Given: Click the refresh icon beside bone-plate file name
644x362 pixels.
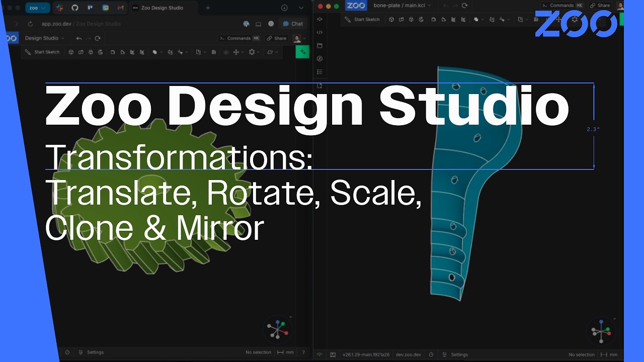Looking at the screenshot, I should [464, 6].
